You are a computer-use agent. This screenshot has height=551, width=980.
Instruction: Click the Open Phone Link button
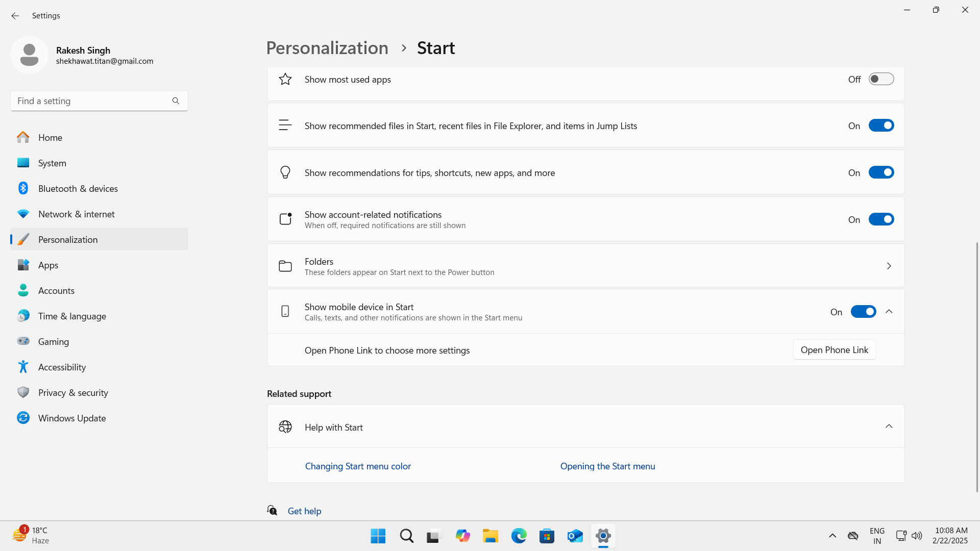[x=834, y=350]
